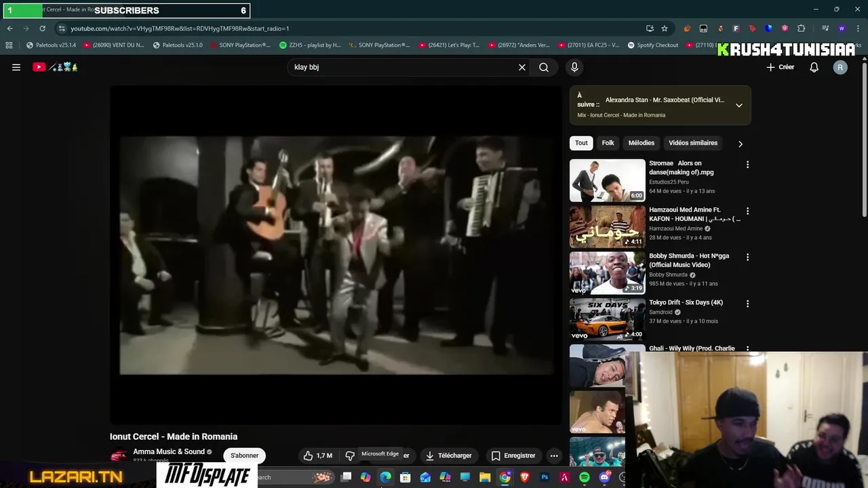Screen dimensions: 868x488
Task: Open YouTube notifications bell
Action: [x=814, y=67]
